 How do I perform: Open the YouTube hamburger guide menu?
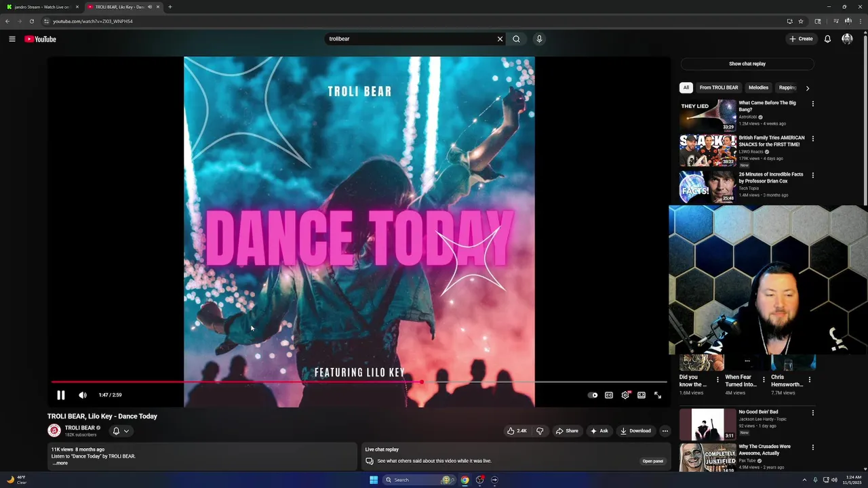12,39
